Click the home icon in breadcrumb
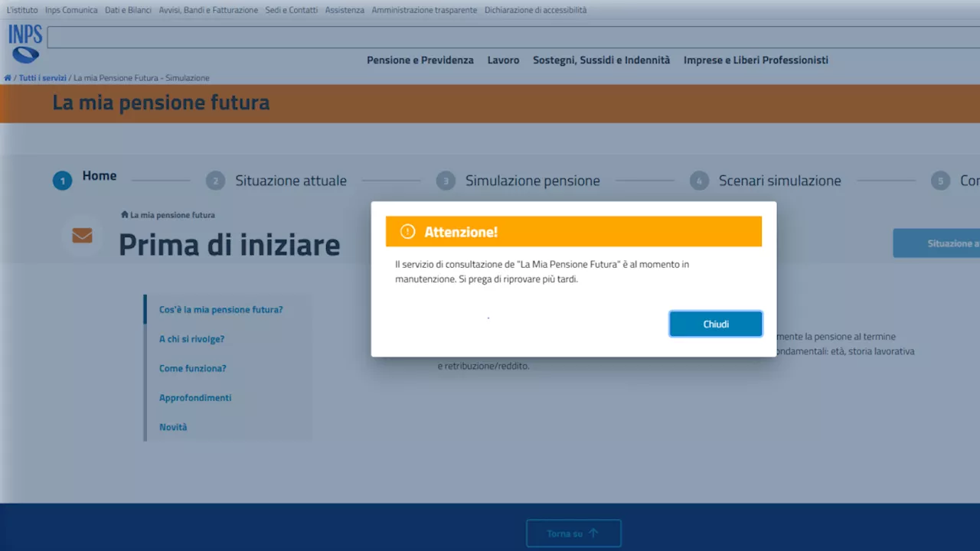The image size is (980, 551). coord(8,78)
